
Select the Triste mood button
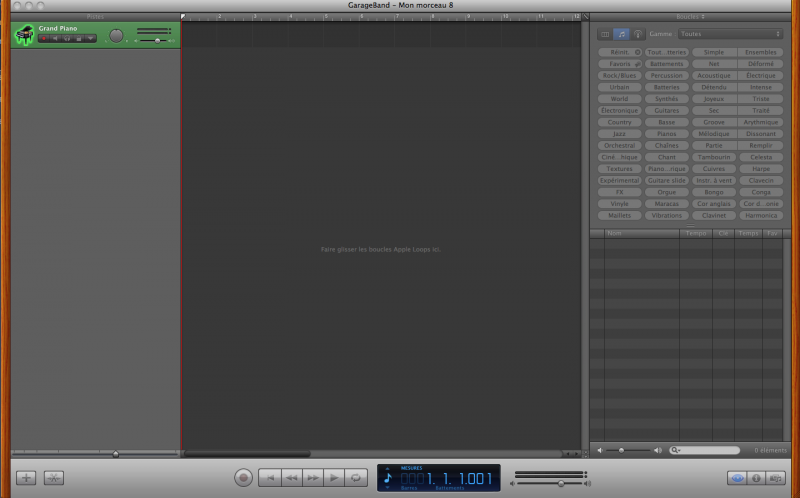(x=761, y=99)
